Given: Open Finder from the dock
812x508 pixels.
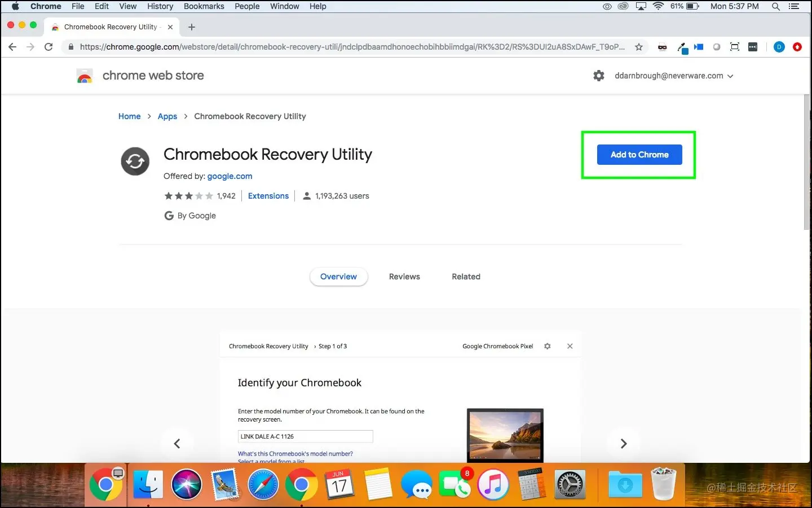Looking at the screenshot, I should click(148, 484).
